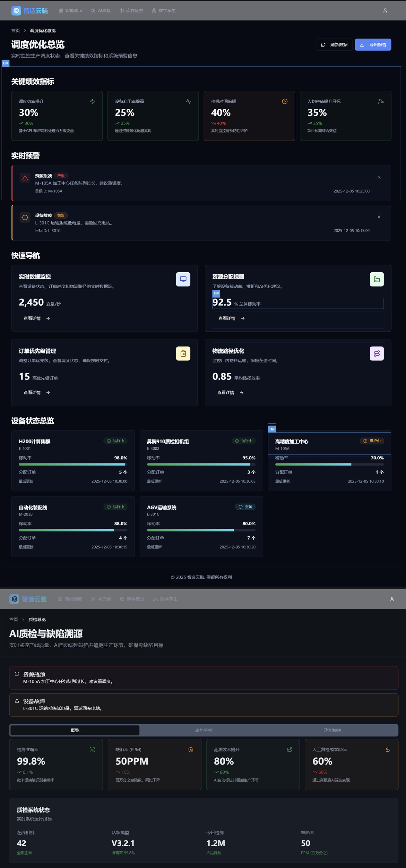
Task: Open 智能调度 in the top navigation
Action: click(71, 11)
